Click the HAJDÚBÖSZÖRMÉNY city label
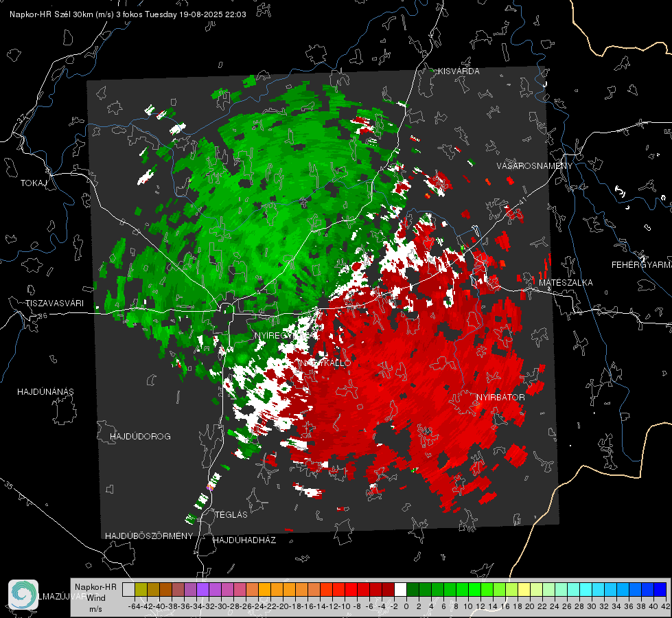Image resolution: width=672 pixels, height=618 pixels. [x=149, y=536]
